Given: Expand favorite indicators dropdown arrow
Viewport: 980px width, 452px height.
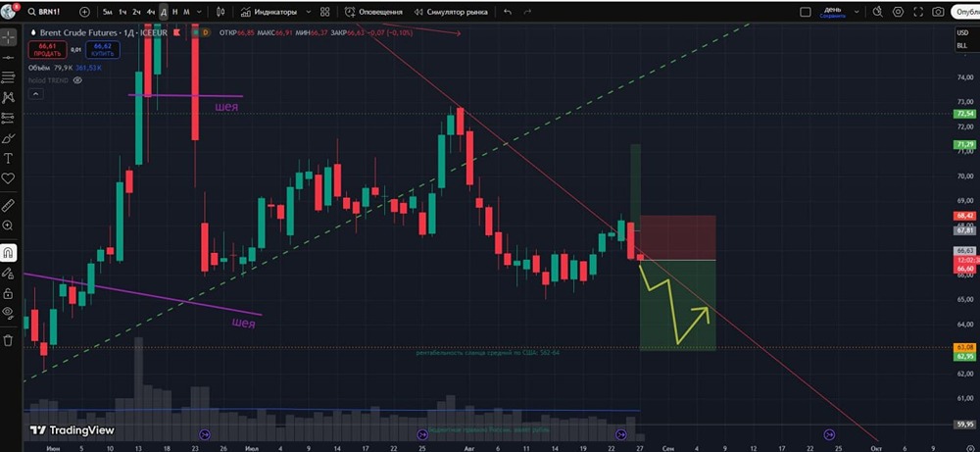Looking at the screenshot, I should pos(308,12).
